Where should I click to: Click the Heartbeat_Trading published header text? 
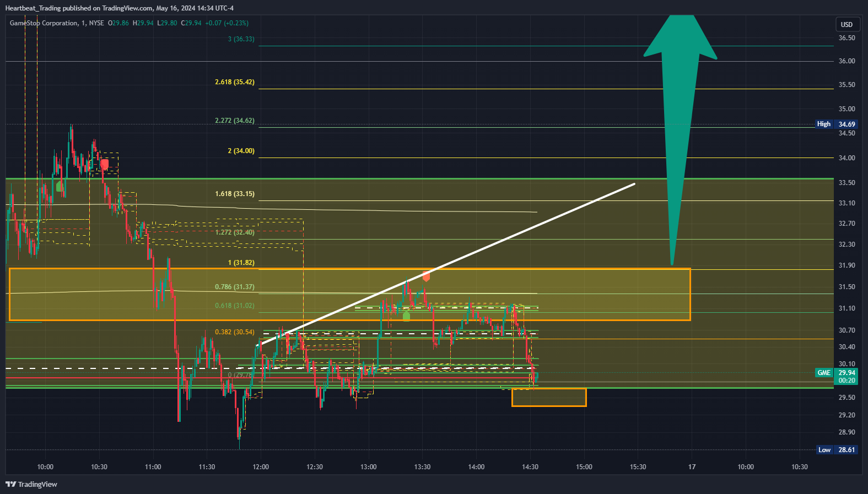click(x=119, y=8)
